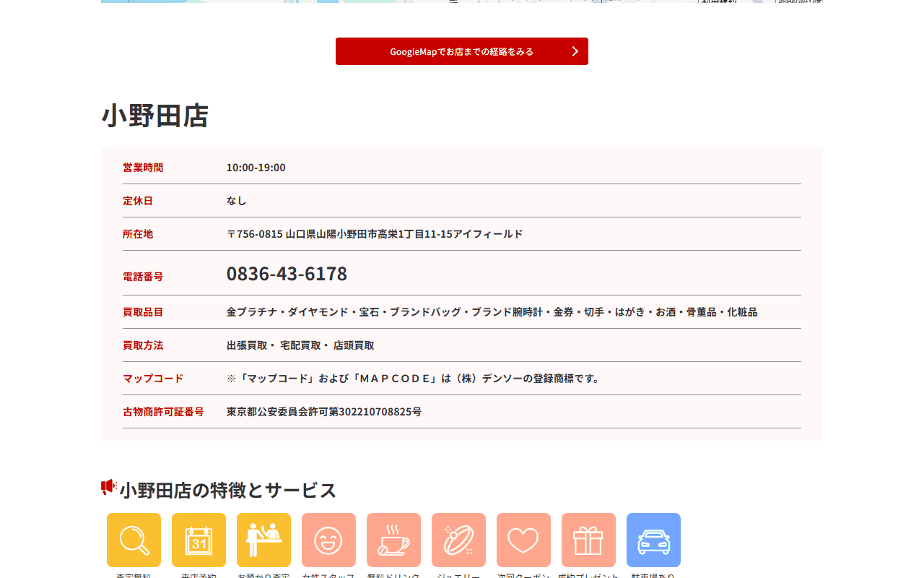Click the 所在地 label
Viewport: 924px width, 578px height.
tap(138, 234)
